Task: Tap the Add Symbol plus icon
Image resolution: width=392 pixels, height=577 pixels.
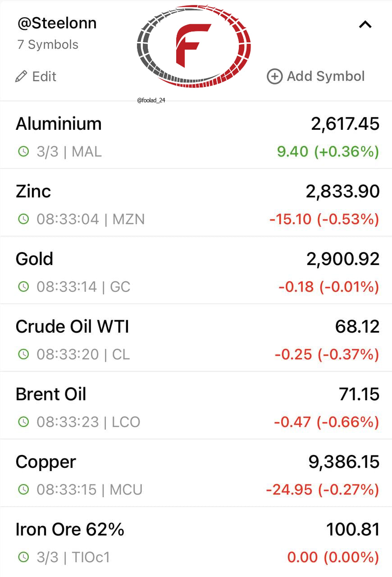Action: 274,77
